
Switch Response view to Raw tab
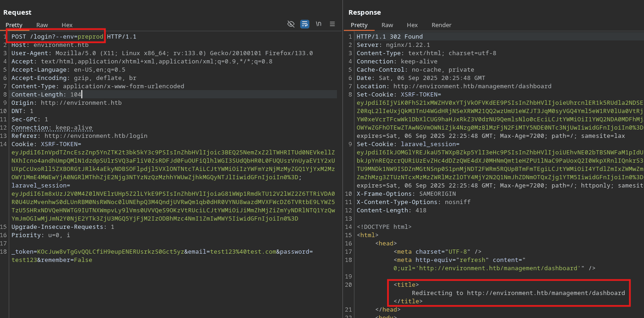pyautogui.click(x=387, y=25)
